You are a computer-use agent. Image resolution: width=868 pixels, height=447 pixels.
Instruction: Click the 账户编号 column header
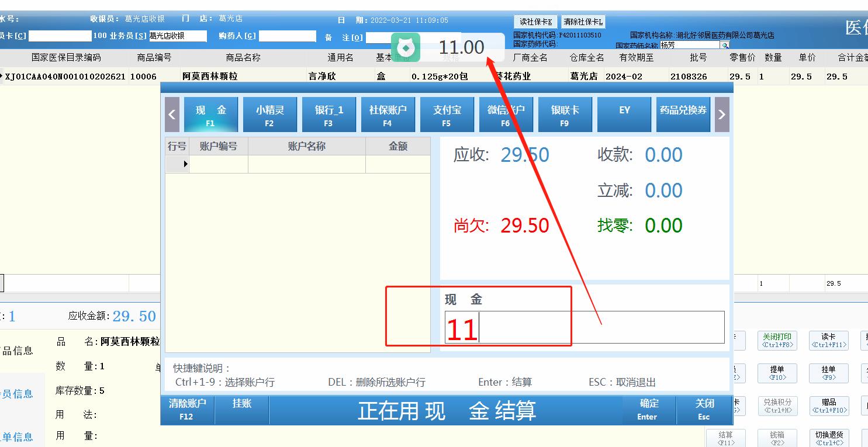pyautogui.click(x=219, y=146)
